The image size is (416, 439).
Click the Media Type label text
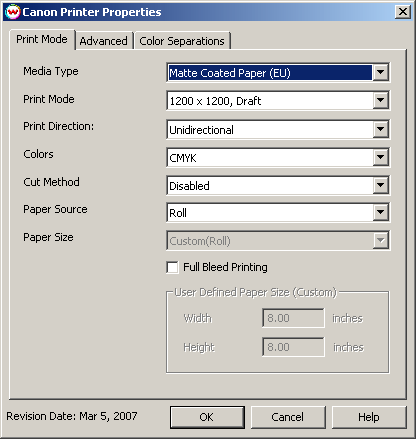[51, 71]
